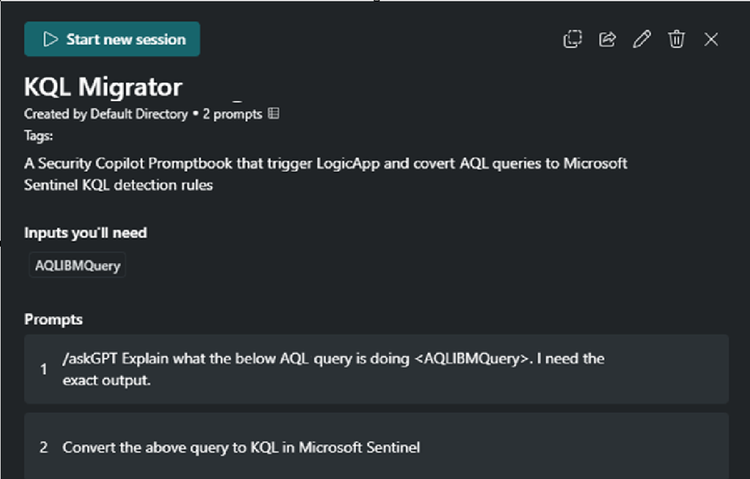Click the number 1 beside the first prompt
The height and width of the screenshot is (479, 750).
click(44, 369)
